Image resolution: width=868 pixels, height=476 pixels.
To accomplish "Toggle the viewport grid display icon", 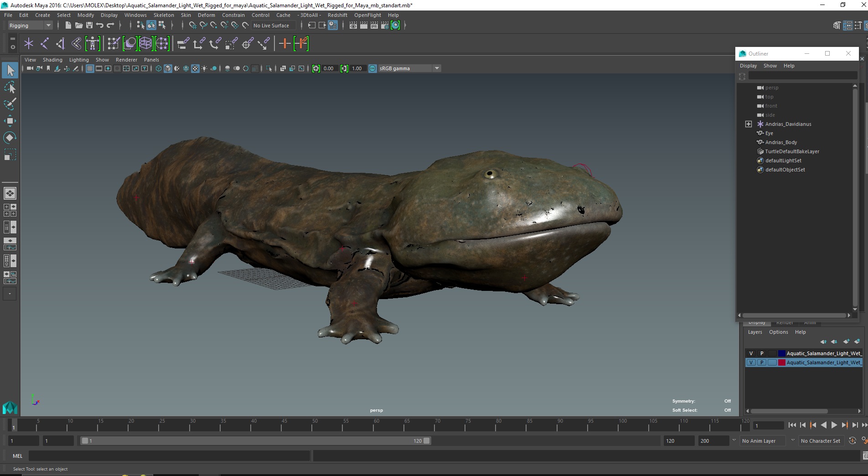I will click(x=90, y=68).
